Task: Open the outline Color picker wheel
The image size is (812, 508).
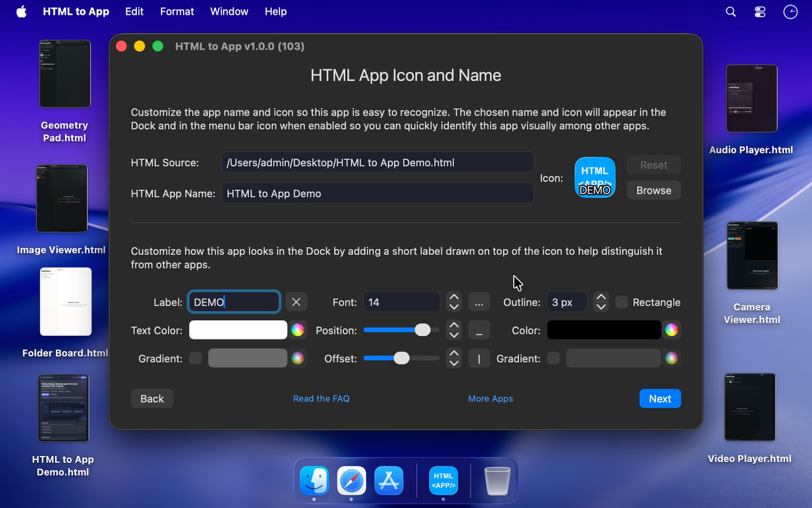Action: tap(671, 330)
